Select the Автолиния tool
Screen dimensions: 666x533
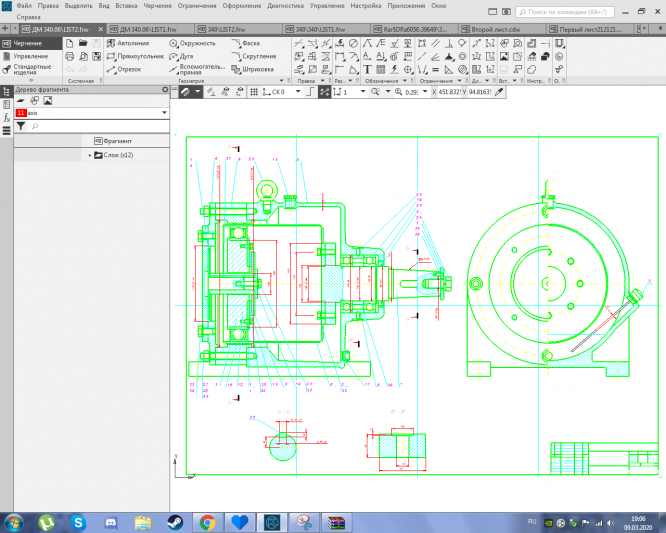pyautogui.click(x=128, y=44)
